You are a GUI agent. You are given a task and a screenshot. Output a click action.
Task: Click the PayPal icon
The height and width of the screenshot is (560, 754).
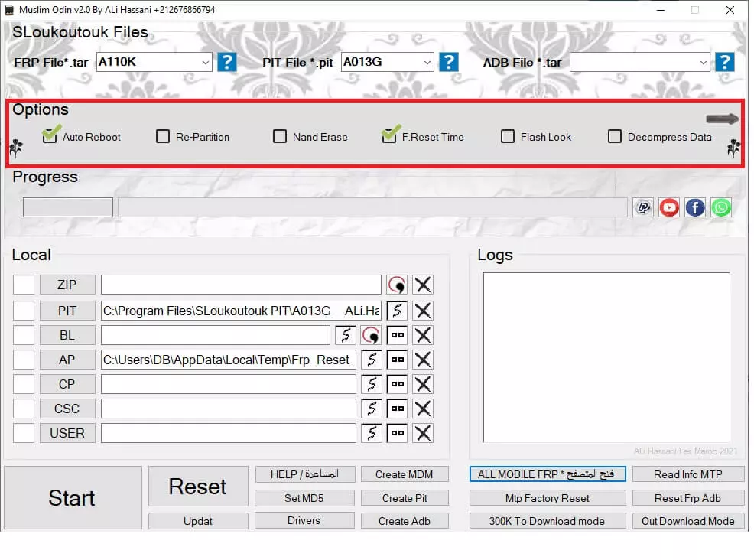[644, 207]
